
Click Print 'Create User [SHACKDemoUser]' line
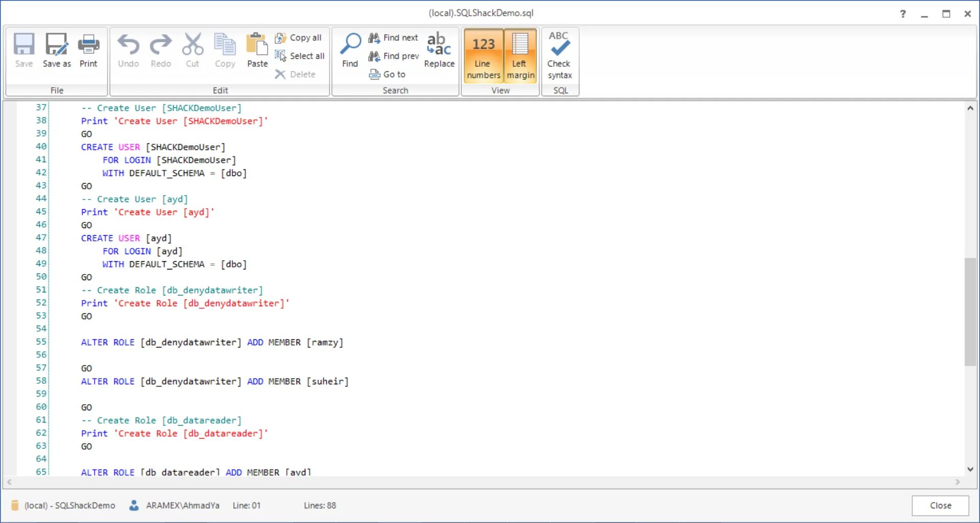coord(175,121)
